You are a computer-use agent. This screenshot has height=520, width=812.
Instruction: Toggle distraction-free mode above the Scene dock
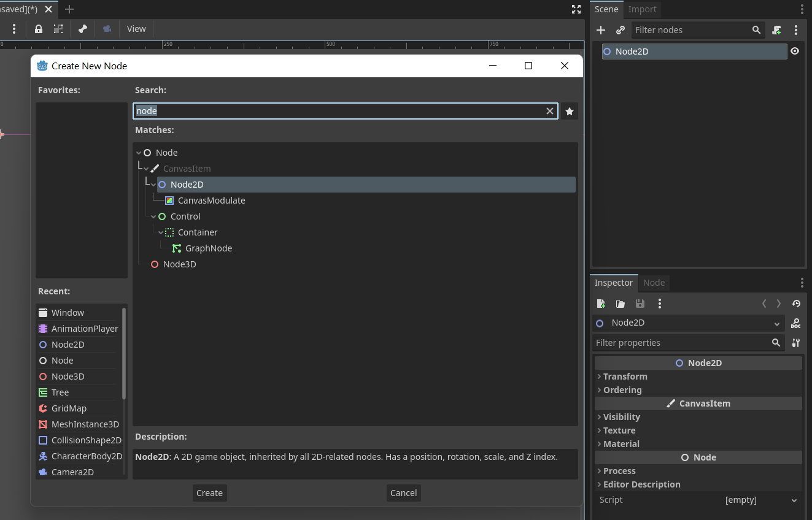click(576, 9)
